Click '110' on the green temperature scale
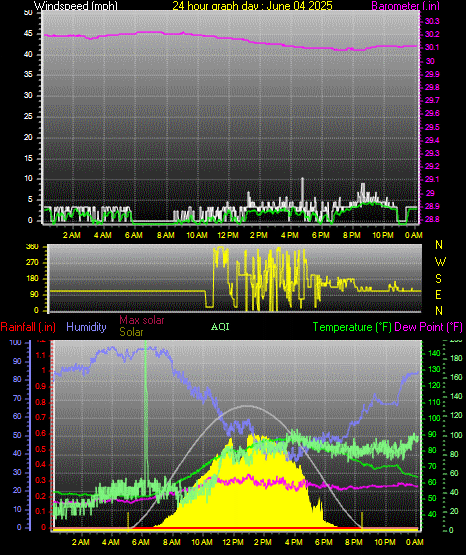This screenshot has width=466, height=555. [435, 402]
